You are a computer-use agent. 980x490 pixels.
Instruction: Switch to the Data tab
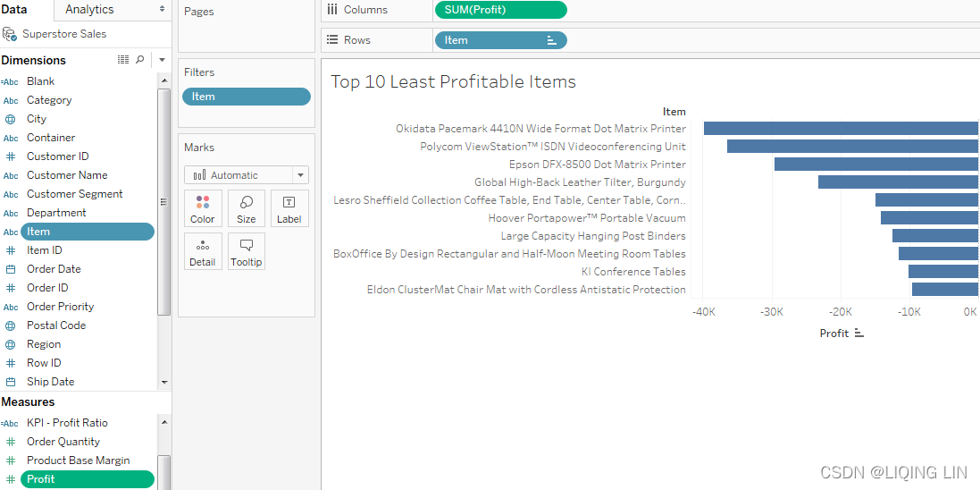pyautogui.click(x=13, y=9)
